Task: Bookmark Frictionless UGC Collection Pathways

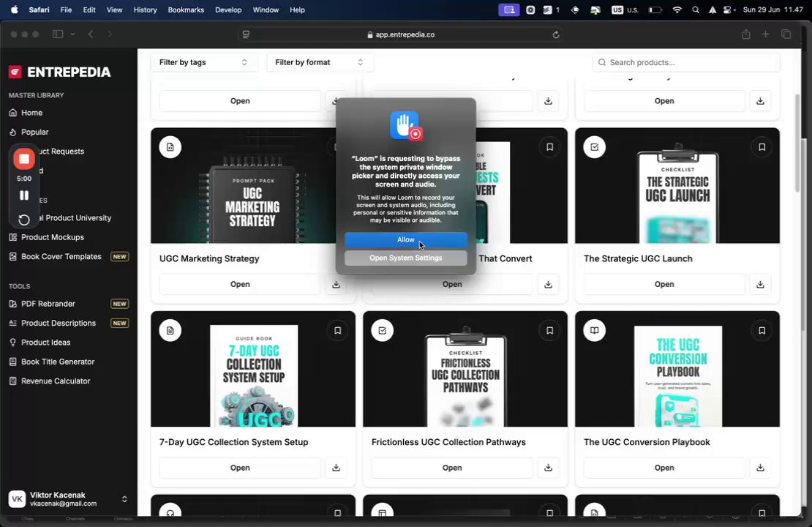Action: [x=549, y=331]
